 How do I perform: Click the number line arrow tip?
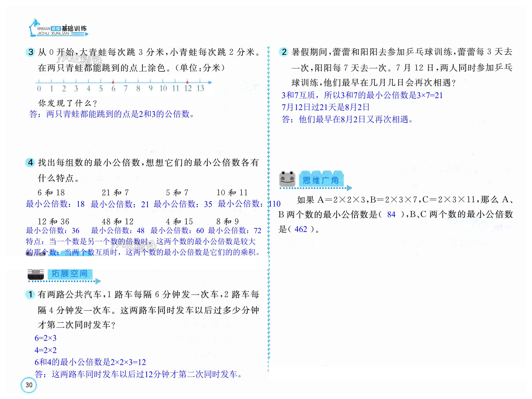tap(211, 82)
